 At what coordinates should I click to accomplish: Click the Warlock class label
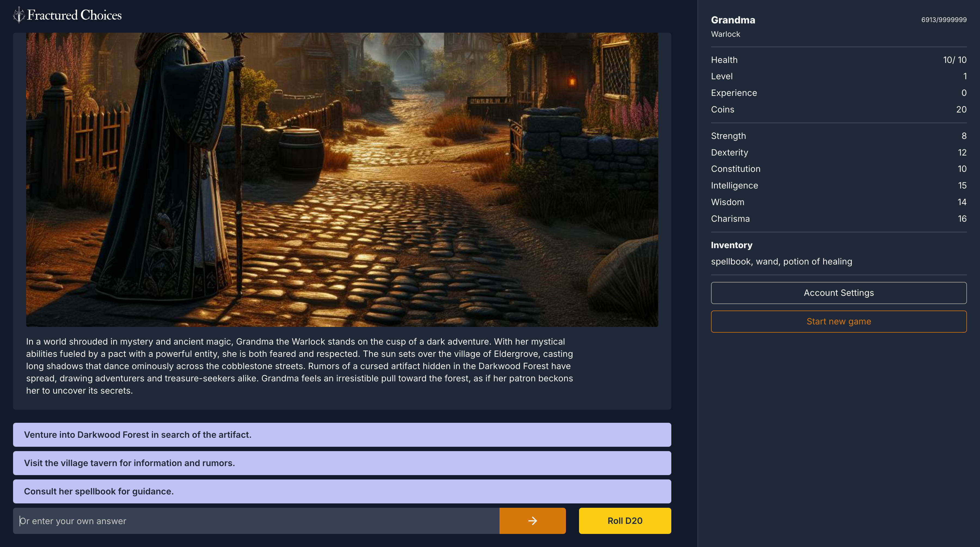725,34
